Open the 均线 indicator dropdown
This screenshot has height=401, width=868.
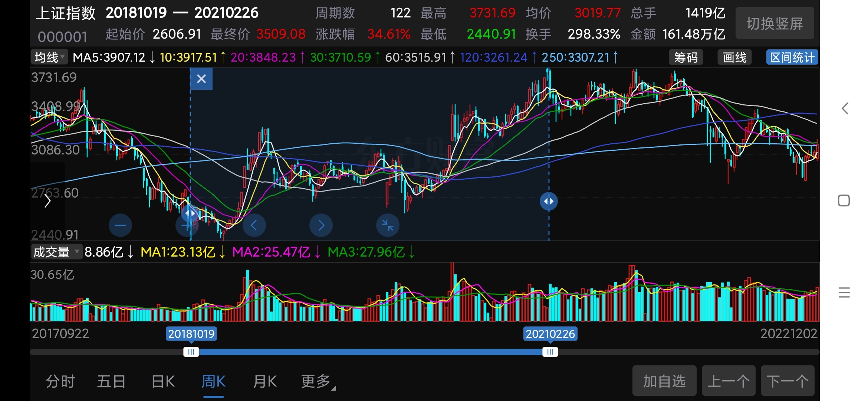tap(49, 57)
